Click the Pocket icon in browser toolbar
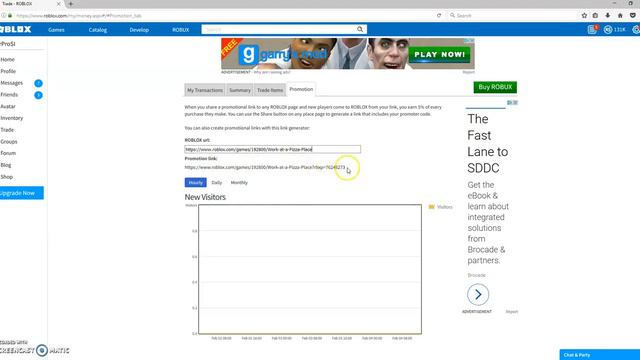 coord(633,16)
